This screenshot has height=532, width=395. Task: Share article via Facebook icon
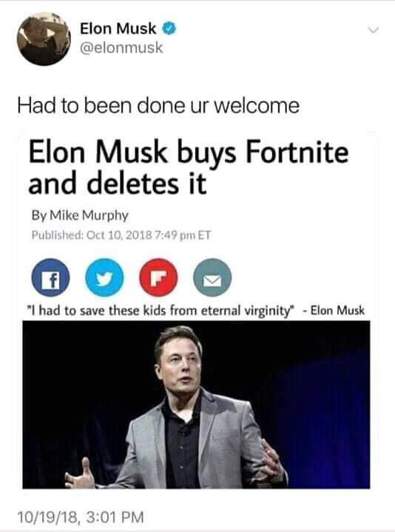tap(50, 277)
